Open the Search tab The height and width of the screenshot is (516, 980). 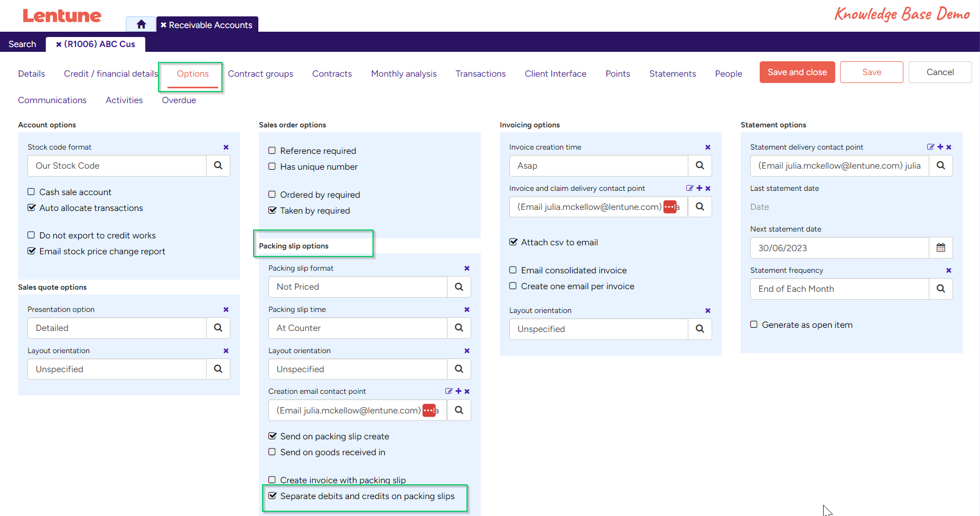click(x=22, y=44)
